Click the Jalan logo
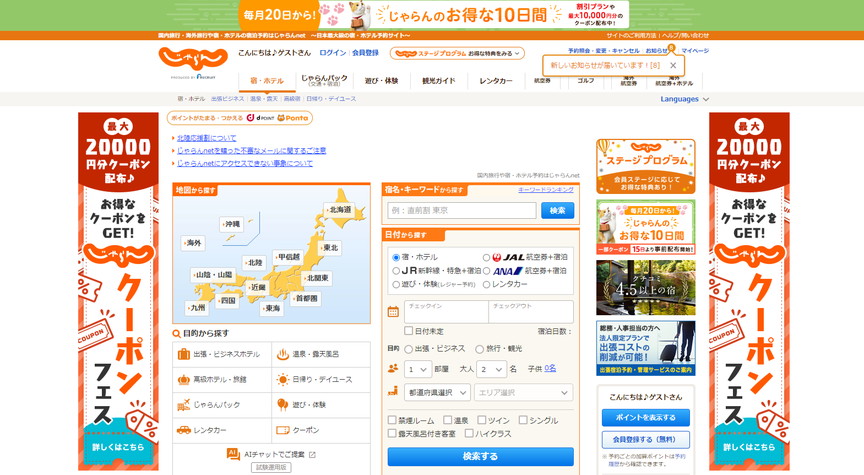Screen dimensions: 864x475 coord(193,58)
